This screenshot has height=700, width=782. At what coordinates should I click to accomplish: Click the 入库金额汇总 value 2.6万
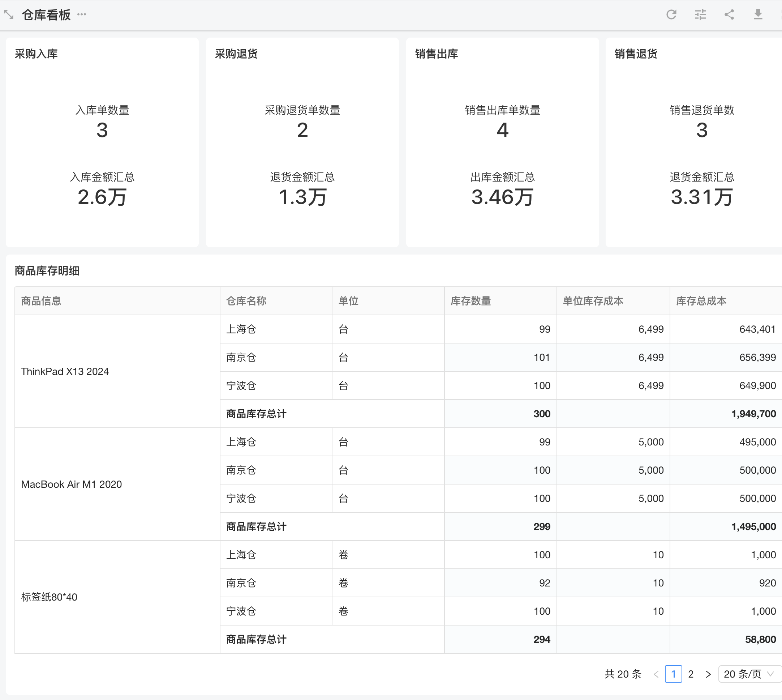point(102,197)
